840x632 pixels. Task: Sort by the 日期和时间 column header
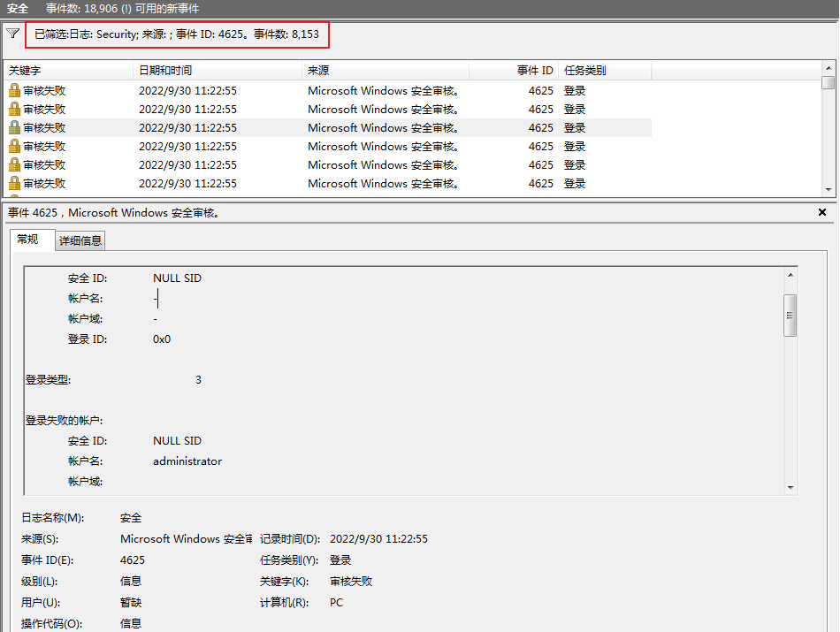165,71
